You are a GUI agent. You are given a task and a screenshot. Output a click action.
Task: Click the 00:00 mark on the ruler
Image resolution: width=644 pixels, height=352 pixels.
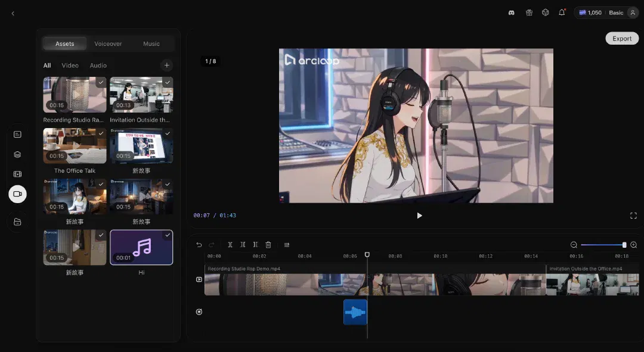[214, 256]
